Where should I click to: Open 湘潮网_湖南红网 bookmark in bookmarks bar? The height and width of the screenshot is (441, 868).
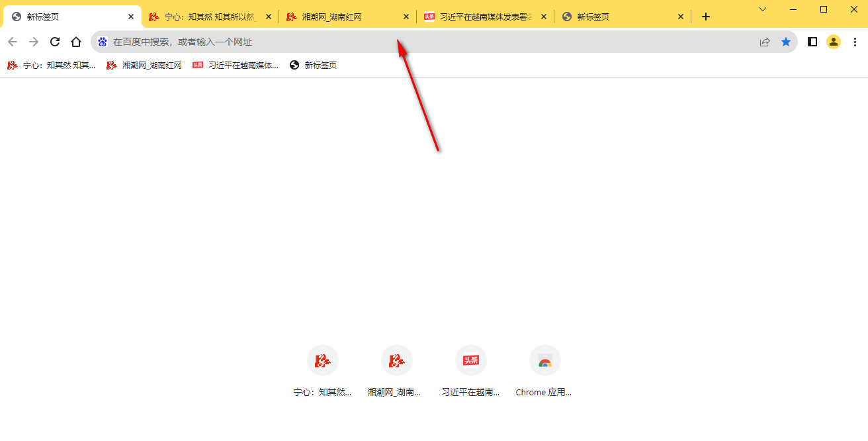click(144, 65)
